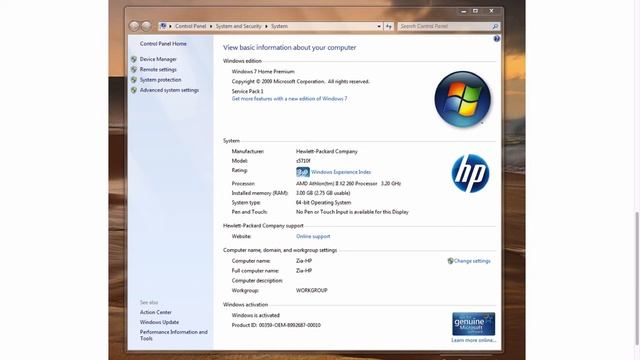The width and height of the screenshot is (640, 360).
Task: Click the page vertical scrollbar thumb
Action: pos(637,279)
